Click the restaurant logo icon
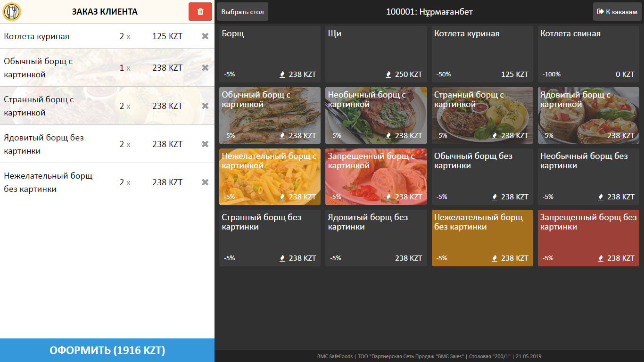This screenshot has height=362, width=644. [12, 12]
